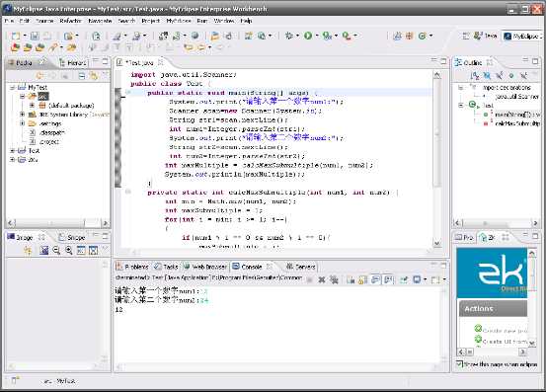The image size is (546, 392).
Task: Click the globe browser icon in the main toolbar
Action: [x=195, y=36]
